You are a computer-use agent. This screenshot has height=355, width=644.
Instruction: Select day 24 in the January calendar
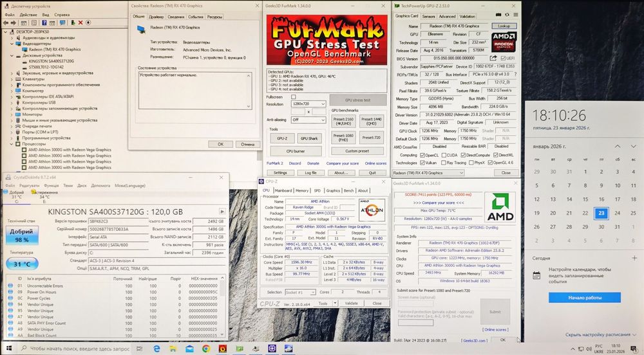(618, 213)
